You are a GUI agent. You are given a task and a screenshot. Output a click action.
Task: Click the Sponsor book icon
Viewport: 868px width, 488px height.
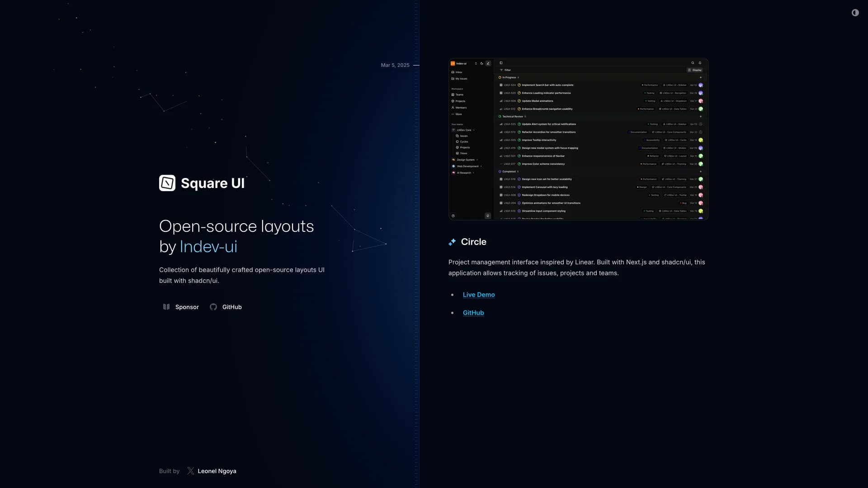tap(166, 307)
